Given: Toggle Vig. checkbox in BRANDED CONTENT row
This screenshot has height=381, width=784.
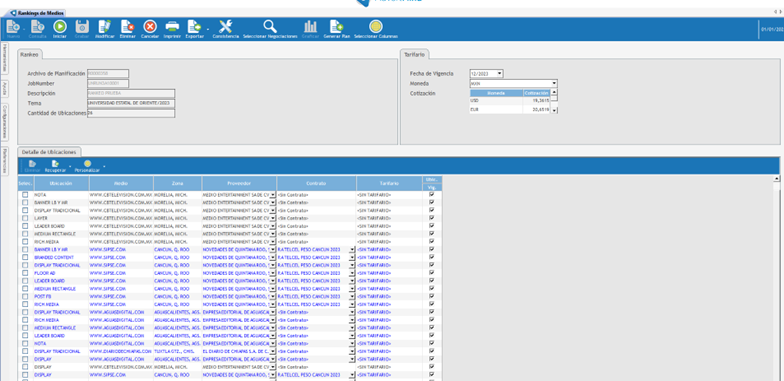Looking at the screenshot, I should [432, 257].
